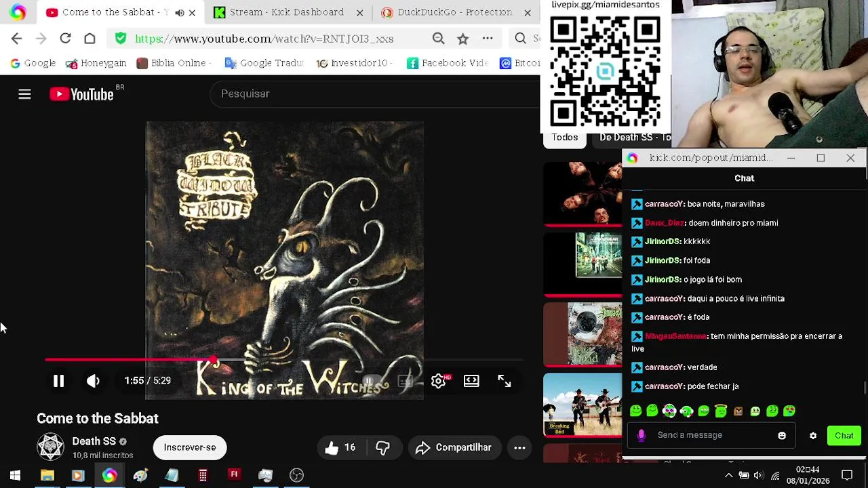Expand hidden system tray icons chevron
The width and height of the screenshot is (868, 488).
(728, 475)
